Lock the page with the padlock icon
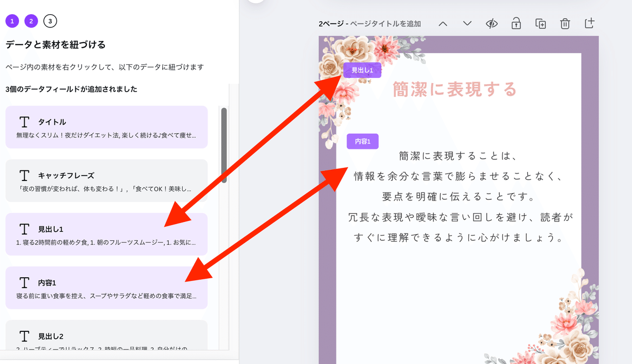632x364 pixels. (516, 23)
